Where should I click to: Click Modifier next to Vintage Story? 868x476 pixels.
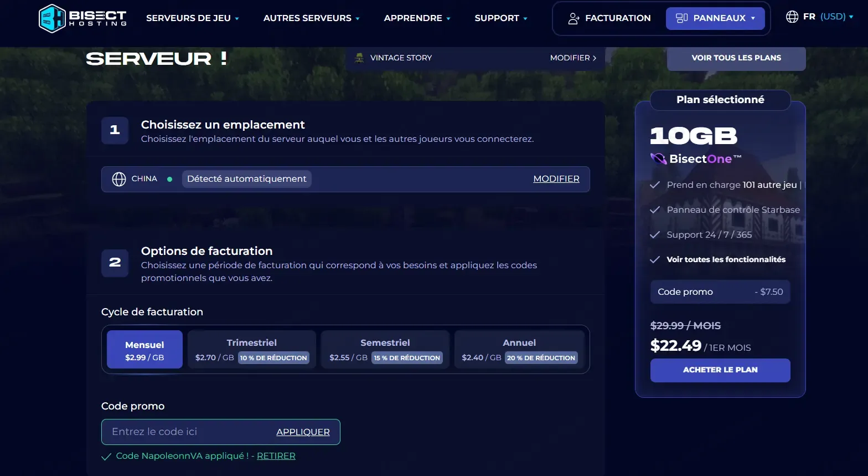click(573, 58)
